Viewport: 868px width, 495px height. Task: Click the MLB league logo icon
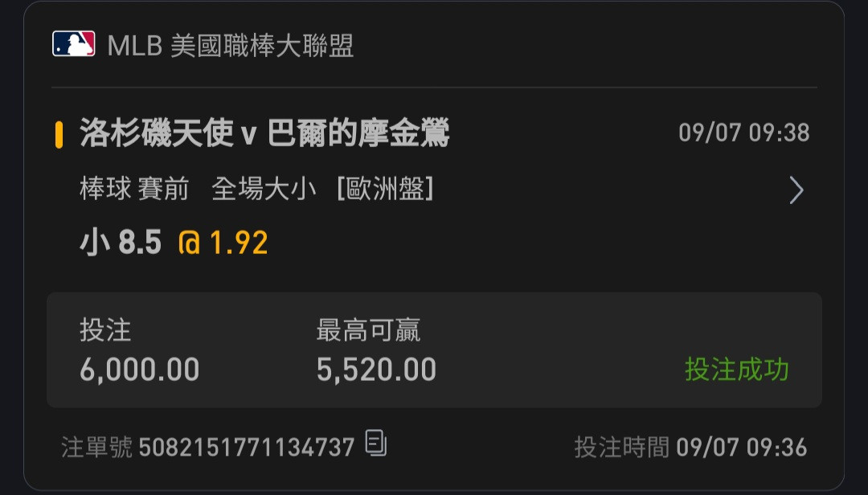pyautogui.click(x=74, y=43)
